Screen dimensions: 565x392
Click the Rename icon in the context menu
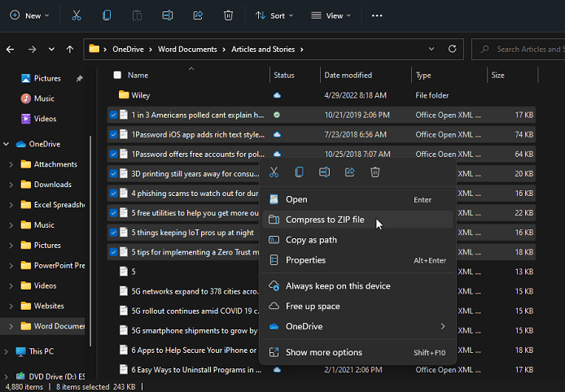tap(324, 172)
